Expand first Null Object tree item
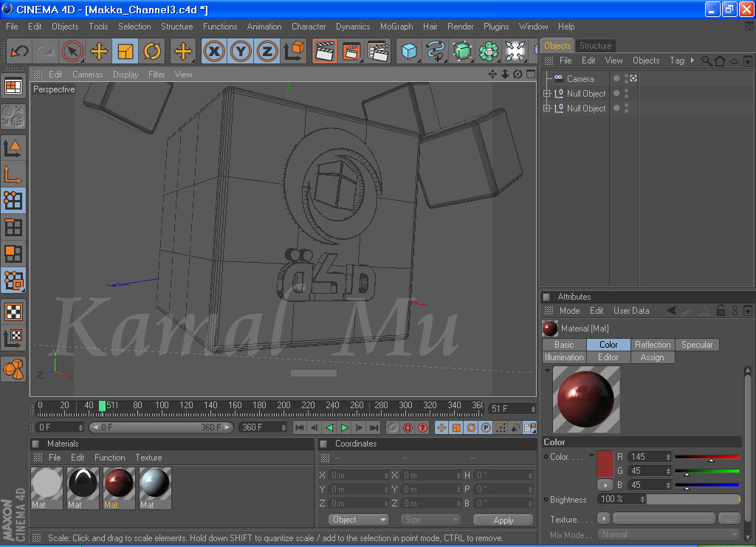This screenshot has width=756, height=547. point(547,94)
